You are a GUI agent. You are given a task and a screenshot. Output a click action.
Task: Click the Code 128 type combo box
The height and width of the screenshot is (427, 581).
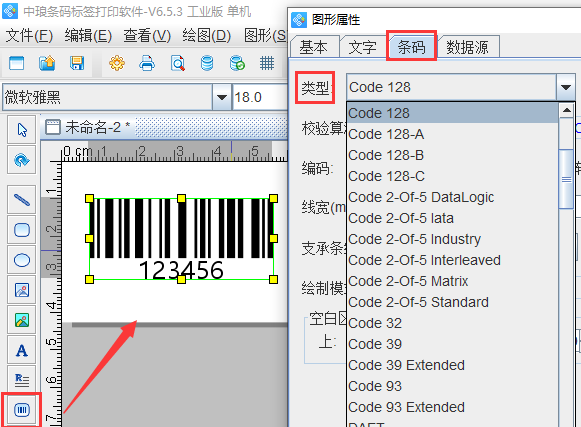point(461,87)
